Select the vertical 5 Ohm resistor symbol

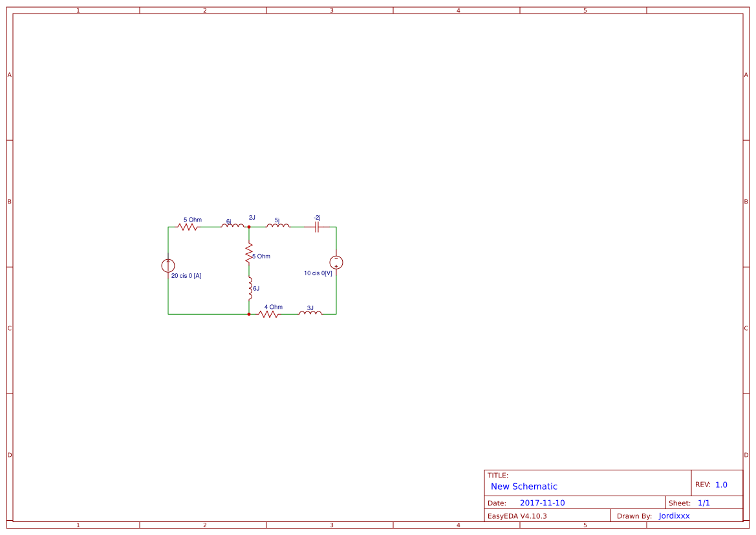(x=249, y=253)
